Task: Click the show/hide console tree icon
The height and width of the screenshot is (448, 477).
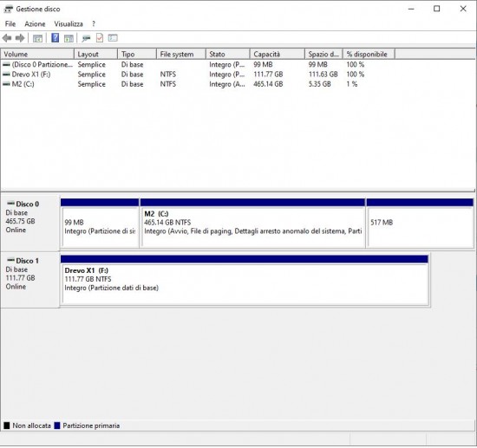Action: [37, 38]
